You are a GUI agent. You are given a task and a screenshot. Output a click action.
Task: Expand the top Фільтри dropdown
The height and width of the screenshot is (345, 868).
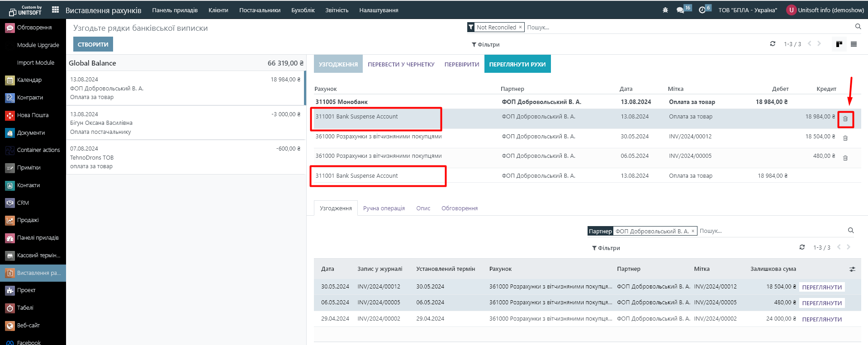pyautogui.click(x=485, y=45)
